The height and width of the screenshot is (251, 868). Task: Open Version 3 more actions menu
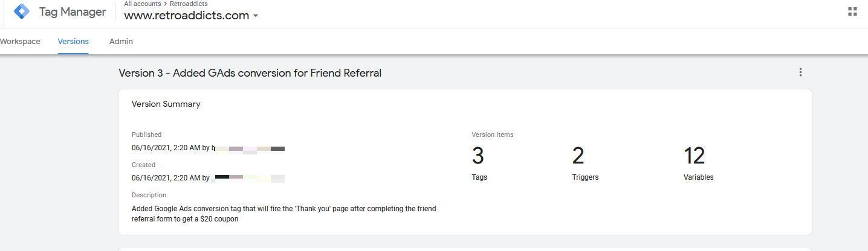pyautogui.click(x=800, y=72)
